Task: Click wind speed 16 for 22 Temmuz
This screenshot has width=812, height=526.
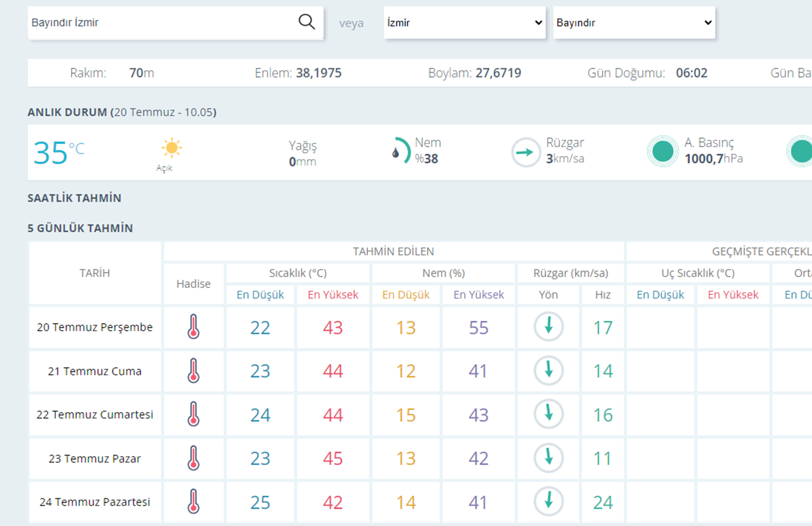Action: click(603, 415)
